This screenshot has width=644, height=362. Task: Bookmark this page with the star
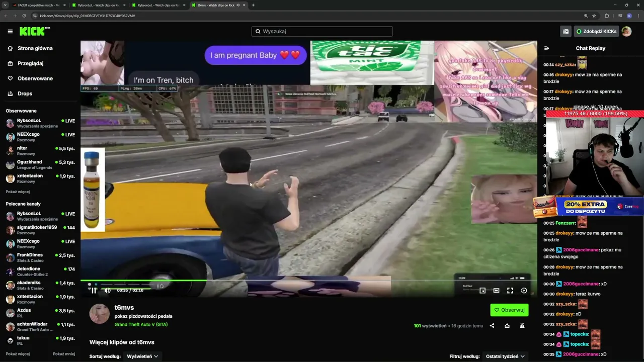point(594,16)
